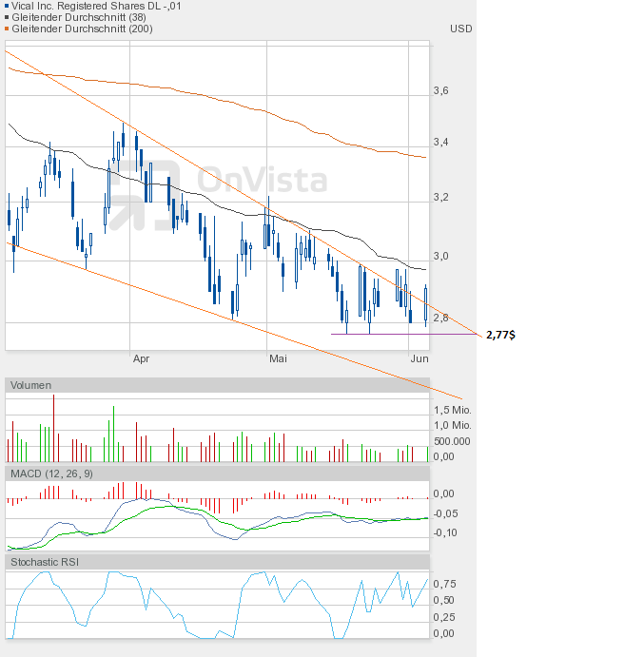Click the Volumen panel header
Viewport: 644px width, 657px height.
[x=32, y=385]
